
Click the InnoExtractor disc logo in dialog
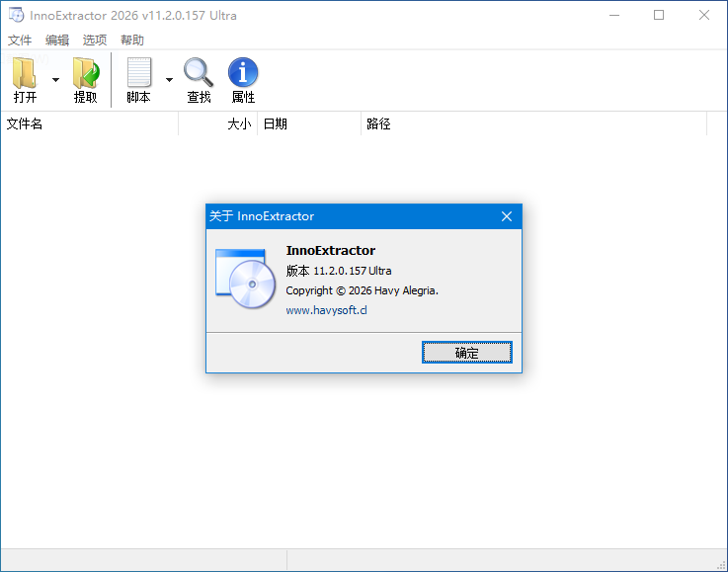click(x=245, y=279)
